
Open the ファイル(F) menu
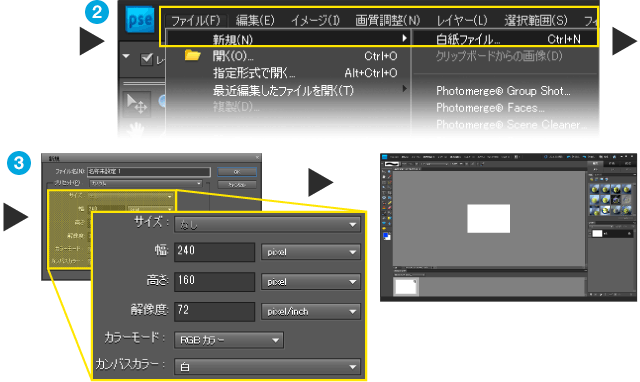tap(196, 20)
